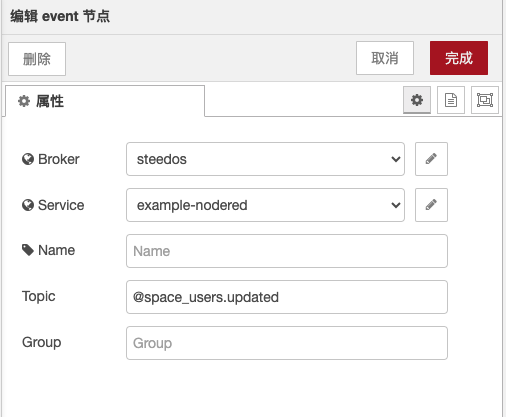Cancel editing with the 取消 button
The image size is (506, 417).
point(385,58)
